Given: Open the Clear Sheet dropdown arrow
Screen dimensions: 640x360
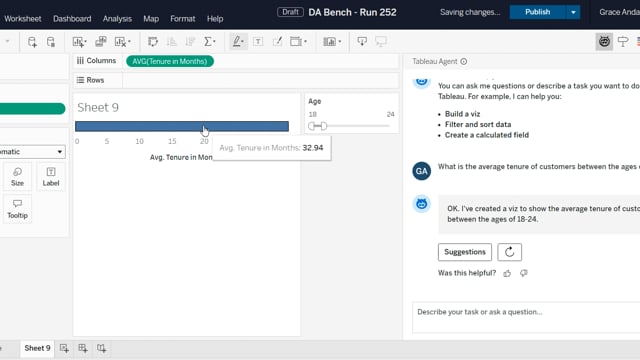Looking at the screenshot, I should [x=129, y=42].
